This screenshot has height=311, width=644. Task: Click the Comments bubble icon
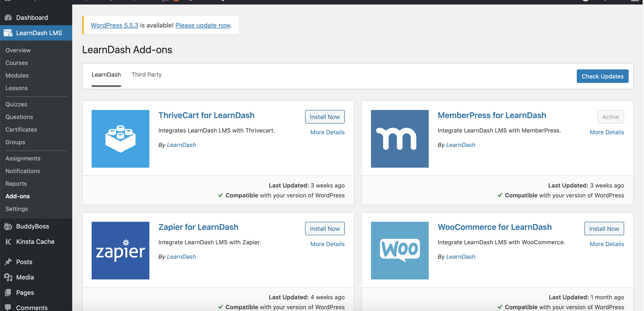coord(8,307)
